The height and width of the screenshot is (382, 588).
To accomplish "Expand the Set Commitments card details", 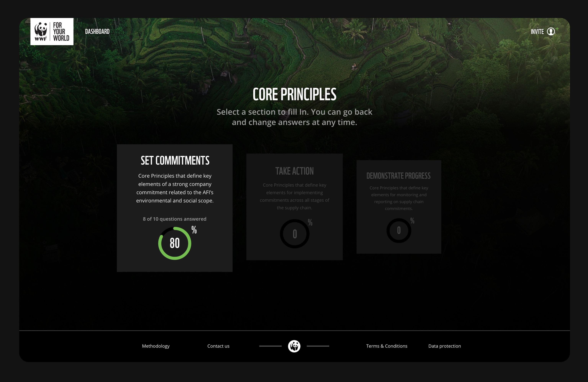I will (x=174, y=208).
